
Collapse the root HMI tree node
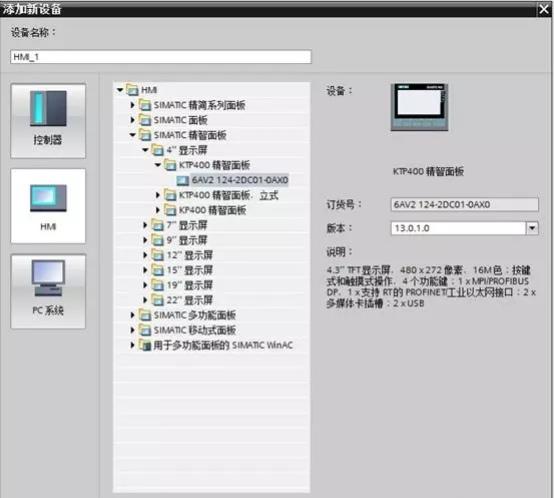point(120,90)
